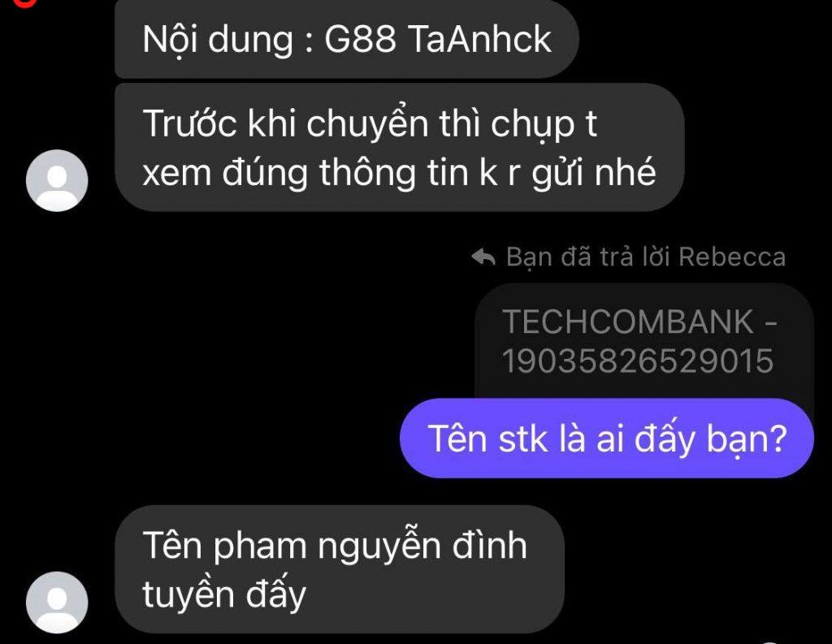832x644 pixels.
Task: Select the "Trước khi chuyển thì chụp" message bubble
Action: [399, 148]
